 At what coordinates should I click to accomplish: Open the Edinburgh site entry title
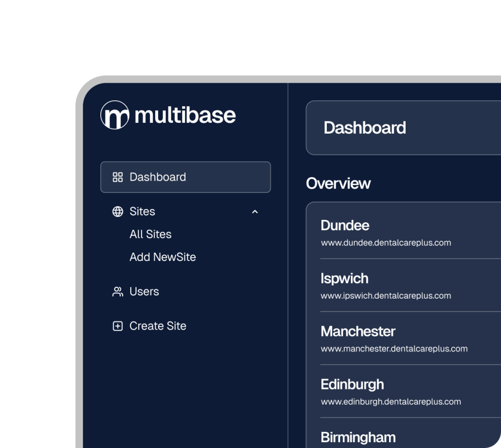coord(352,384)
